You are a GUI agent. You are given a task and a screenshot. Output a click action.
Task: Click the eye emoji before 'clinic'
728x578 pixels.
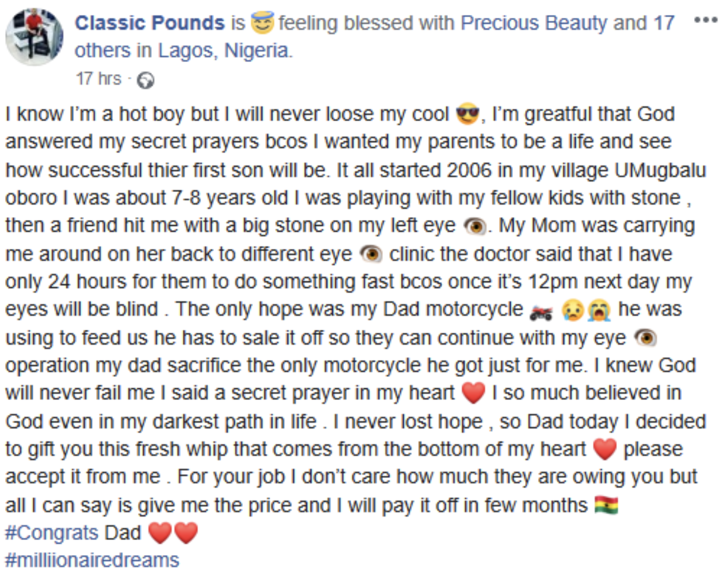(x=370, y=254)
